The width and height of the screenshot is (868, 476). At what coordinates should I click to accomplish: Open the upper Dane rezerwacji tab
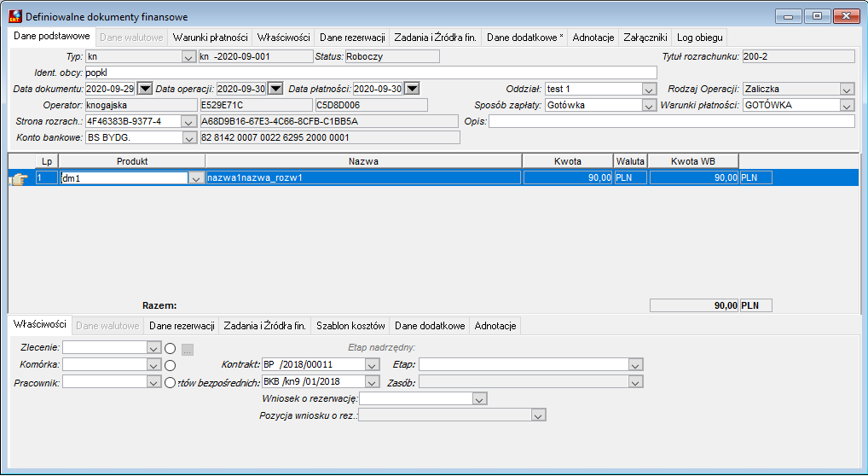[352, 38]
